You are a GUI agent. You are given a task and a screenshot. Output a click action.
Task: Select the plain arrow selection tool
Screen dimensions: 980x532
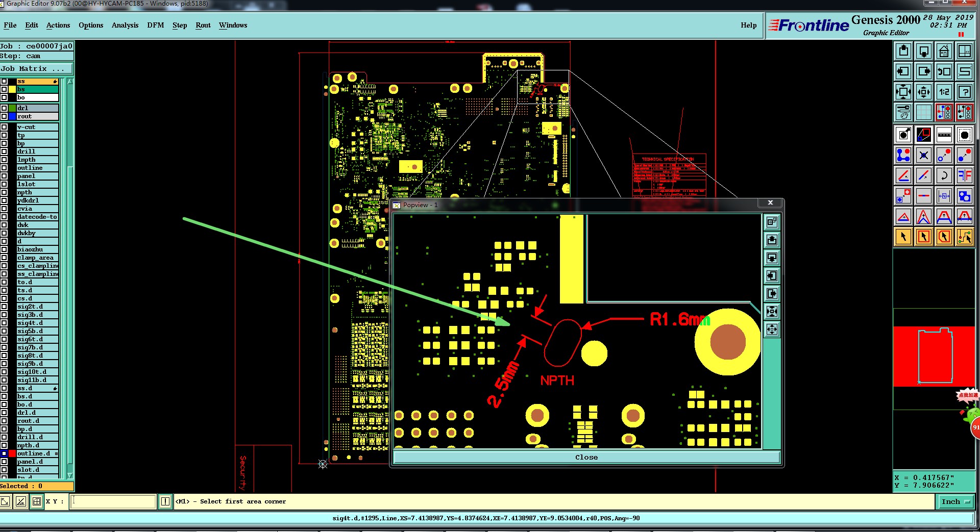coord(903,237)
